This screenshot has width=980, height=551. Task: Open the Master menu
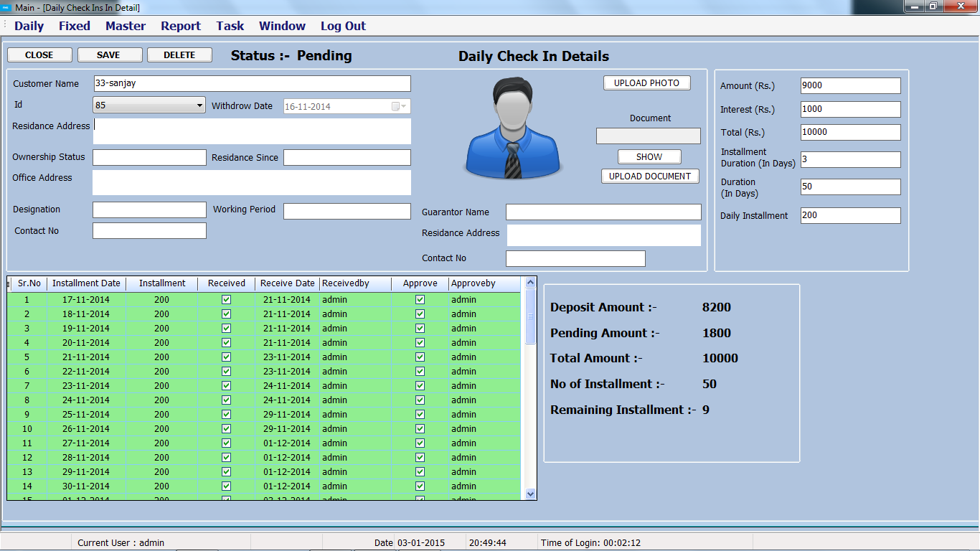pyautogui.click(x=126, y=26)
